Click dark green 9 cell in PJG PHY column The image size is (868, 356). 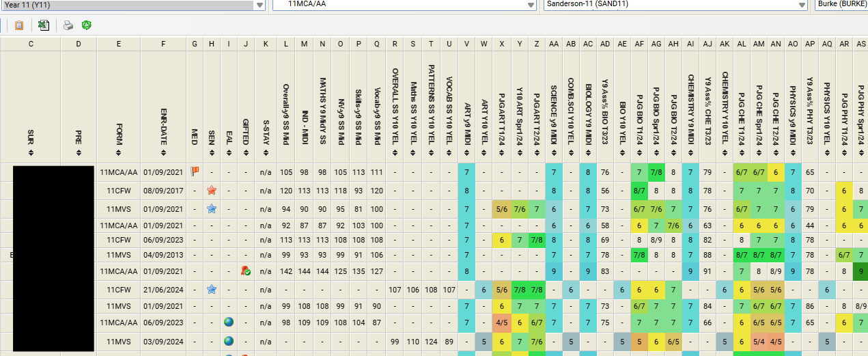pyautogui.click(x=861, y=271)
